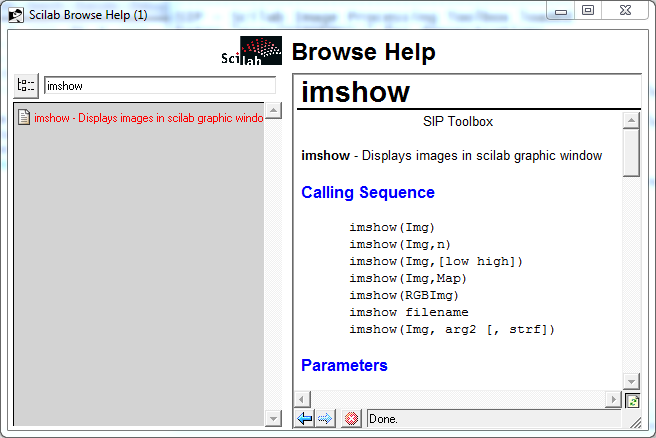Click the imshow(Img,Map) code line

click(x=408, y=278)
